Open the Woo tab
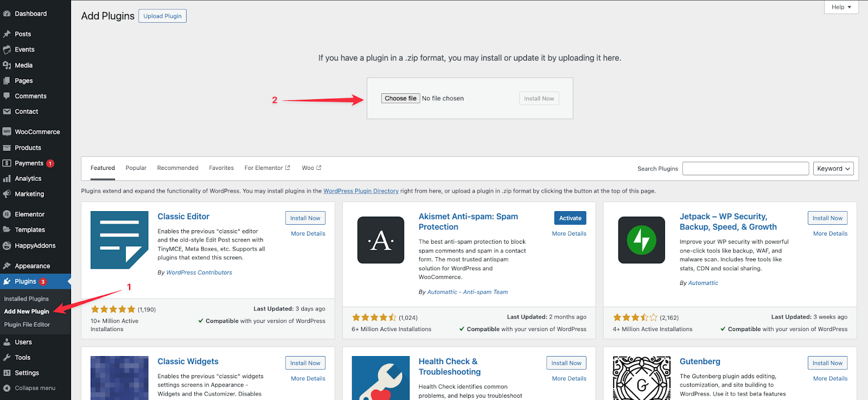868x400 pixels. click(311, 168)
